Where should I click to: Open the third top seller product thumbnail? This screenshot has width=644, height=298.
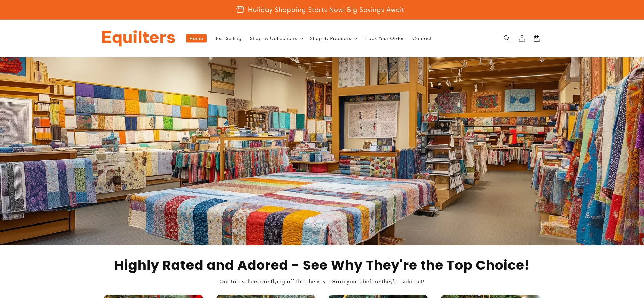click(x=378, y=296)
